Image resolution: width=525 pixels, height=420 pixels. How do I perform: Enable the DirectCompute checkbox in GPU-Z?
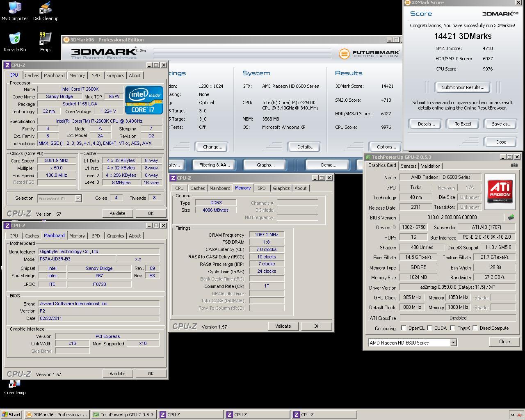(x=475, y=328)
